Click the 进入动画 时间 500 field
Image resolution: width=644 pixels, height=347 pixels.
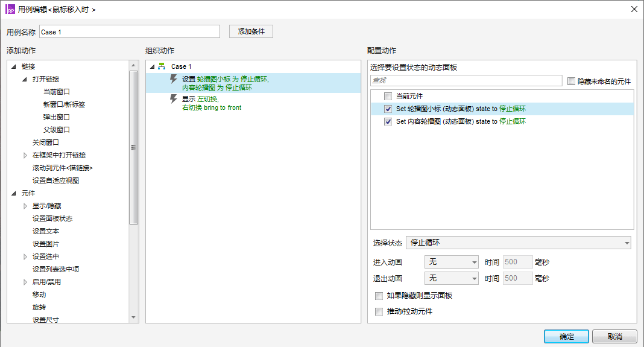[x=517, y=262]
